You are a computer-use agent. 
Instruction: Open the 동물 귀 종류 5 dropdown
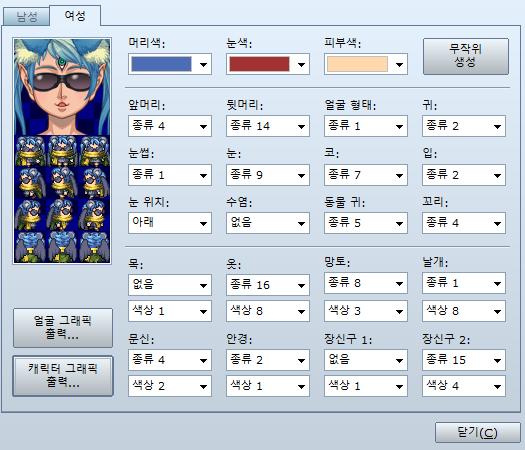[366, 223]
